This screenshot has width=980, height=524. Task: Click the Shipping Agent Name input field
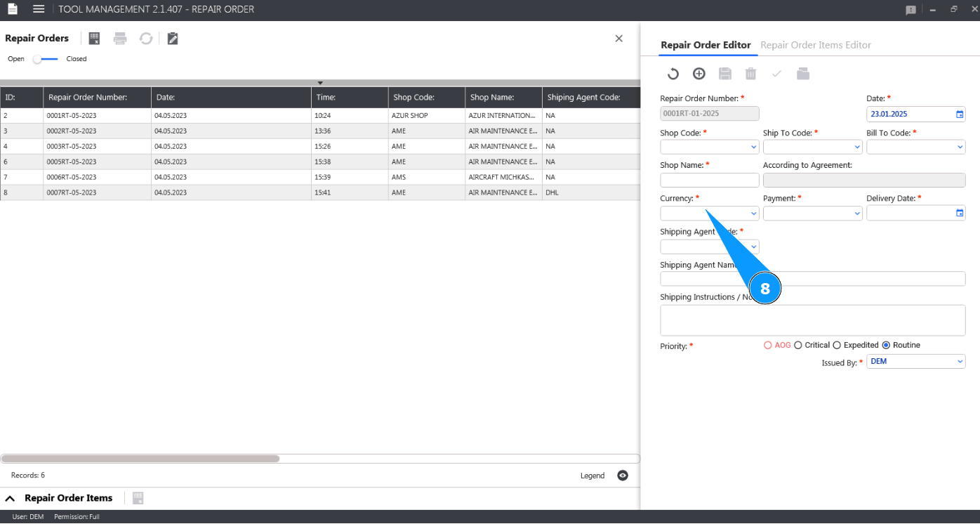coord(813,279)
